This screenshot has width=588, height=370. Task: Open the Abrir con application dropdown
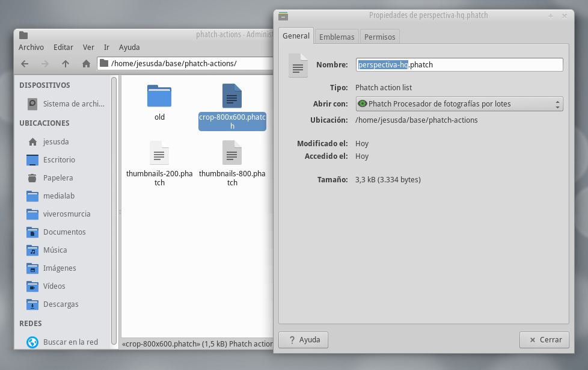(x=458, y=103)
